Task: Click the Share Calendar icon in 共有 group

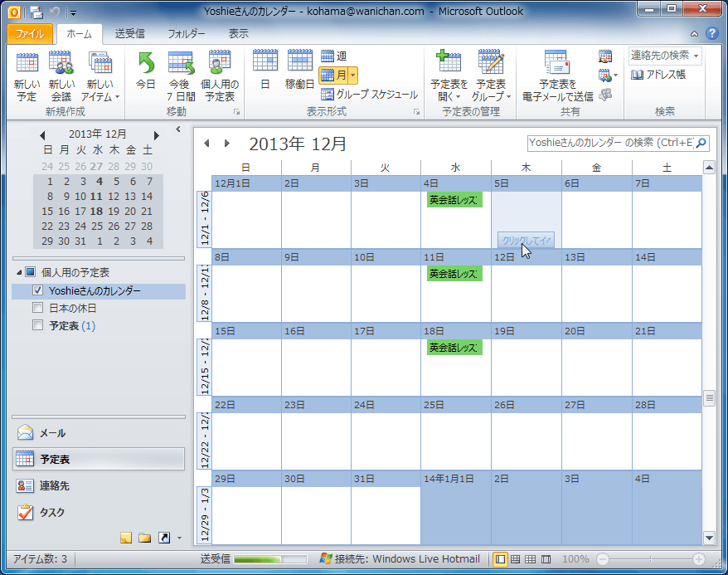Action: click(605, 56)
